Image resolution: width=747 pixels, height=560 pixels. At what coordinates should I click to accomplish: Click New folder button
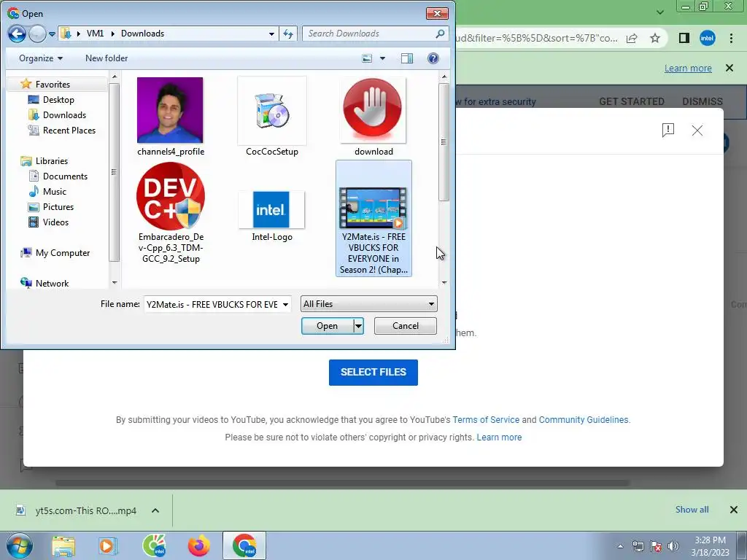click(x=107, y=58)
